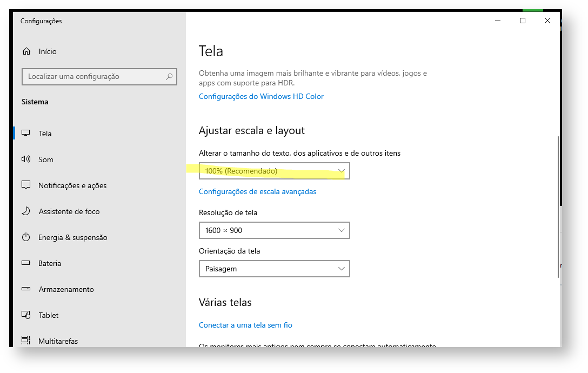The width and height of the screenshot is (588, 373).
Task: Click the vertical scrollbar on the right
Action: [559, 205]
